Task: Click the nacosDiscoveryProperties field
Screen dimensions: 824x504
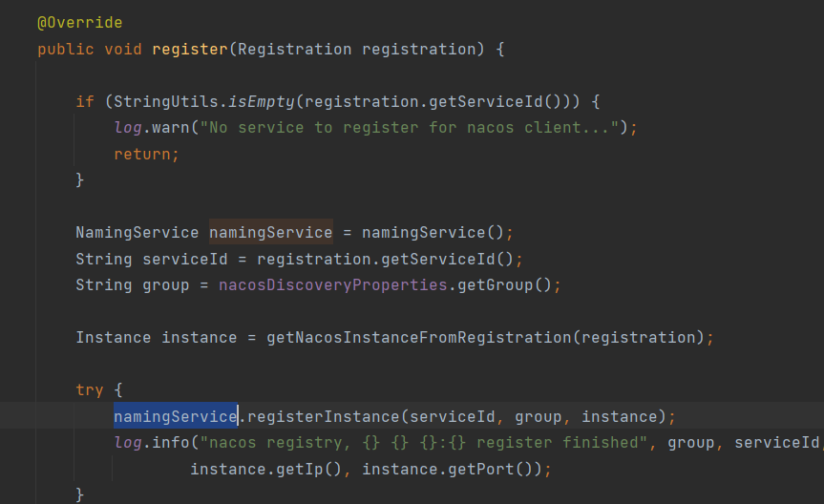Action: click(x=332, y=284)
